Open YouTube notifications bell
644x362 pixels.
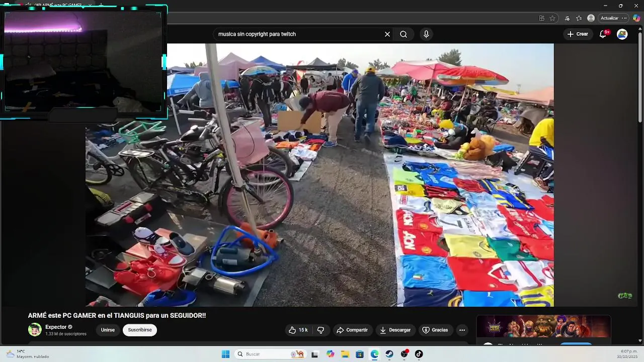(603, 34)
